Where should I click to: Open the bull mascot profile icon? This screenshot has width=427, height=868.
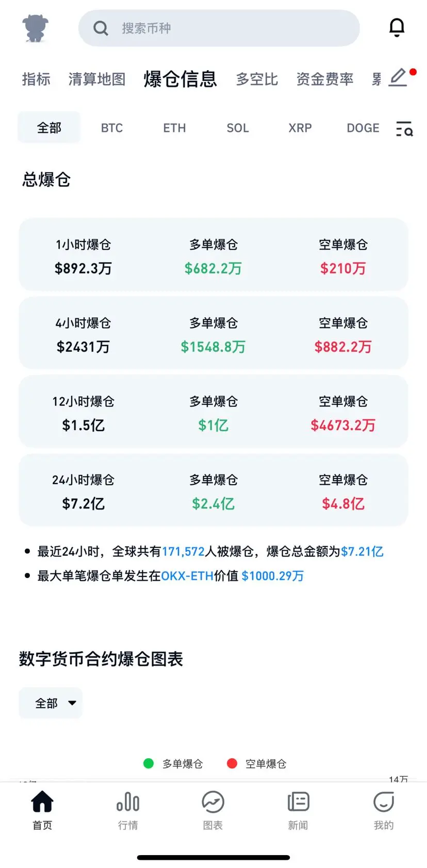click(x=36, y=28)
